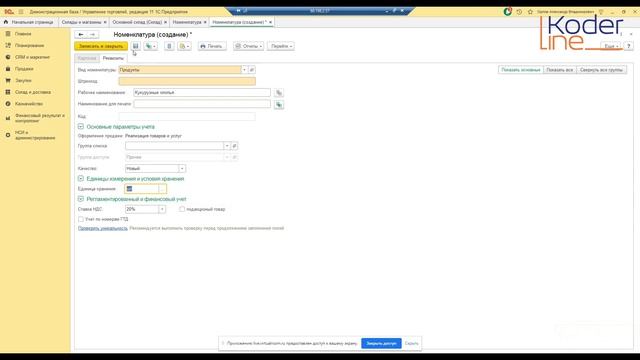This screenshot has width=640, height=360.
Task: Select Реквизиты form tab
Action: point(113,58)
